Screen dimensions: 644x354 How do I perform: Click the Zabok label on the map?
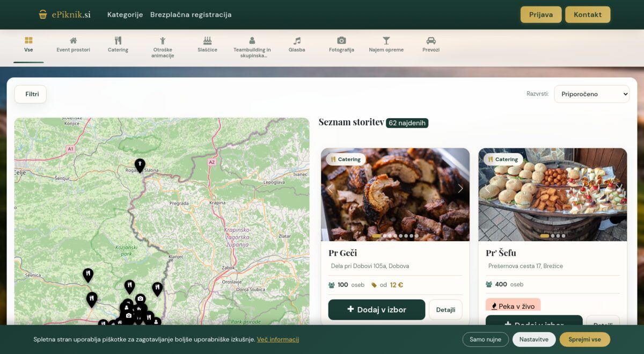point(228,268)
